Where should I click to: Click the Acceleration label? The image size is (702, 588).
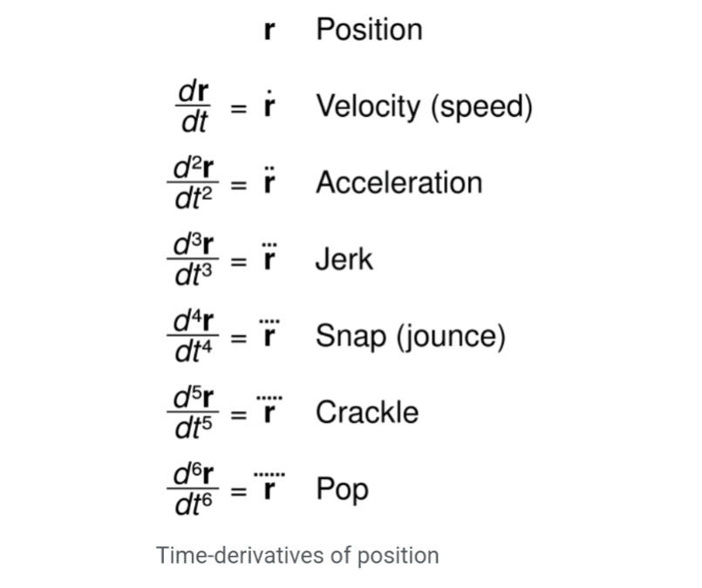pos(399,182)
